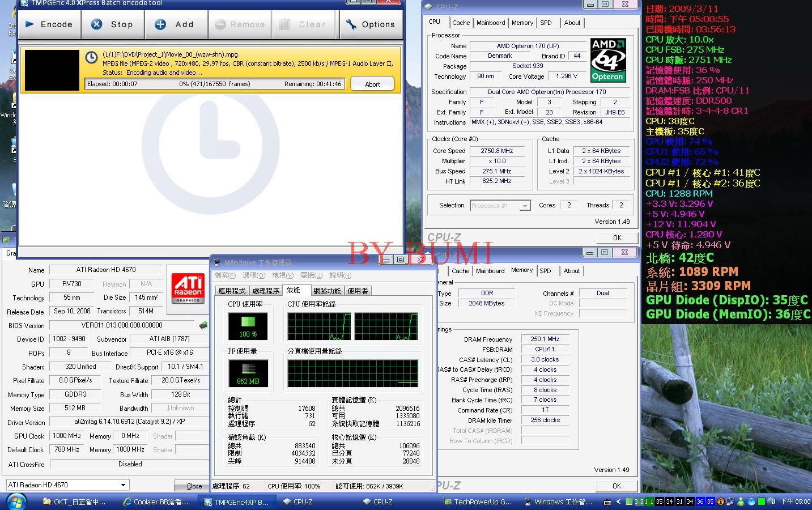Abort the current encoding job
This screenshot has height=510, width=812.
(x=372, y=84)
